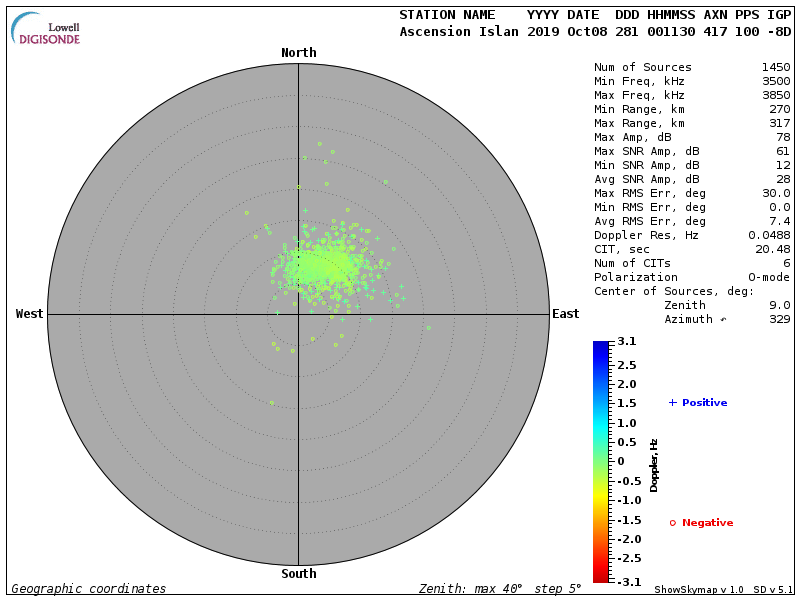This screenshot has width=800, height=600.
Task: Click the Max Freq, kHz row
Action: (692, 95)
